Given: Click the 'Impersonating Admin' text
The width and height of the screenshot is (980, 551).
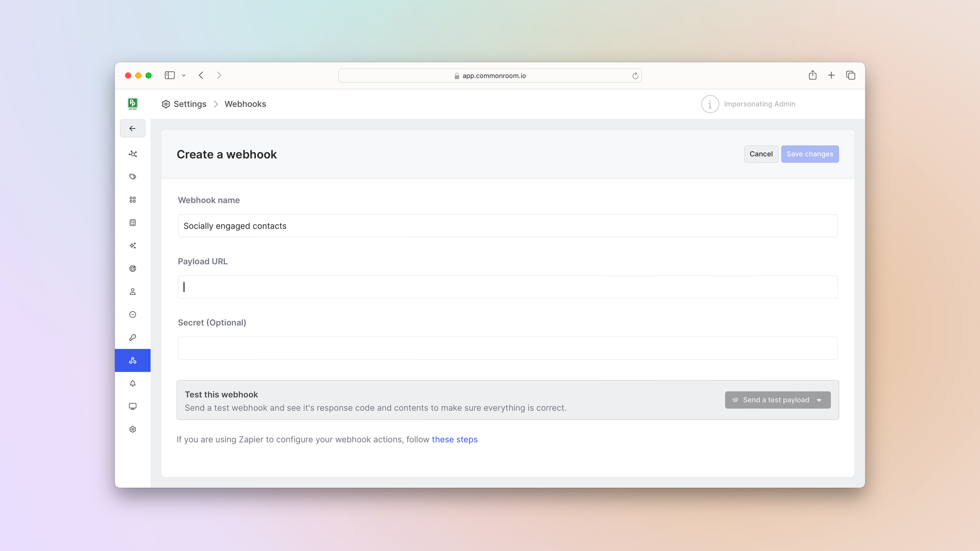Looking at the screenshot, I should coord(759,104).
